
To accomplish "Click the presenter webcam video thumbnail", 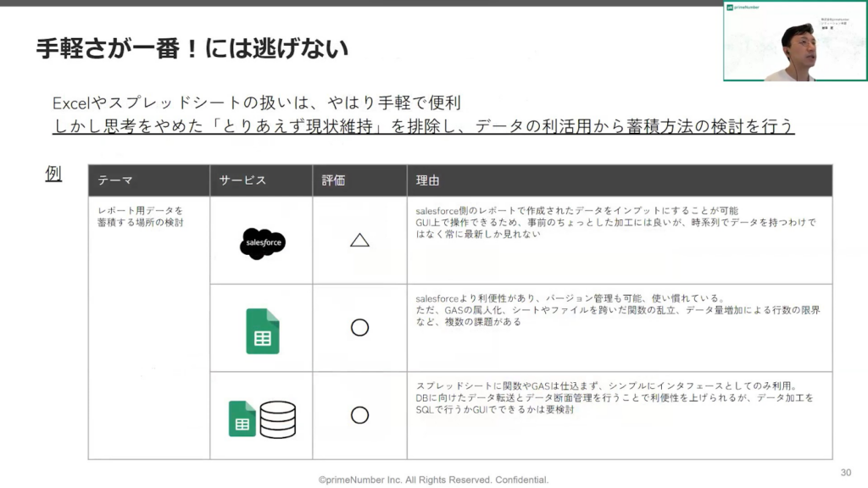I will click(794, 42).
